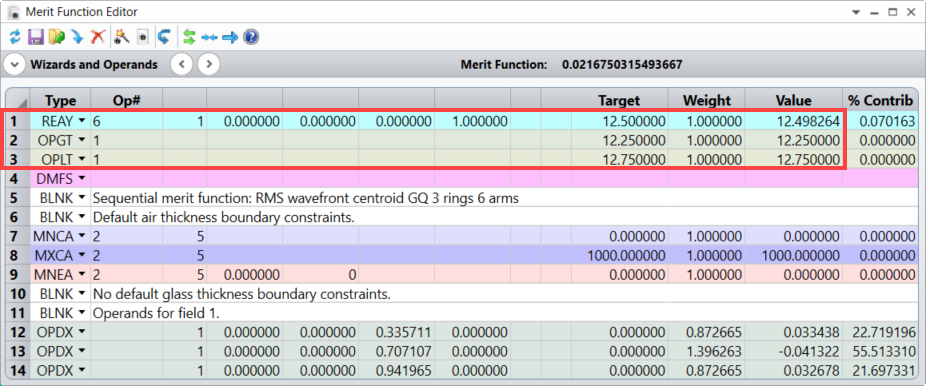The width and height of the screenshot is (926, 386).
Task: Click the 0.070163 contribution cell
Action: (881, 121)
